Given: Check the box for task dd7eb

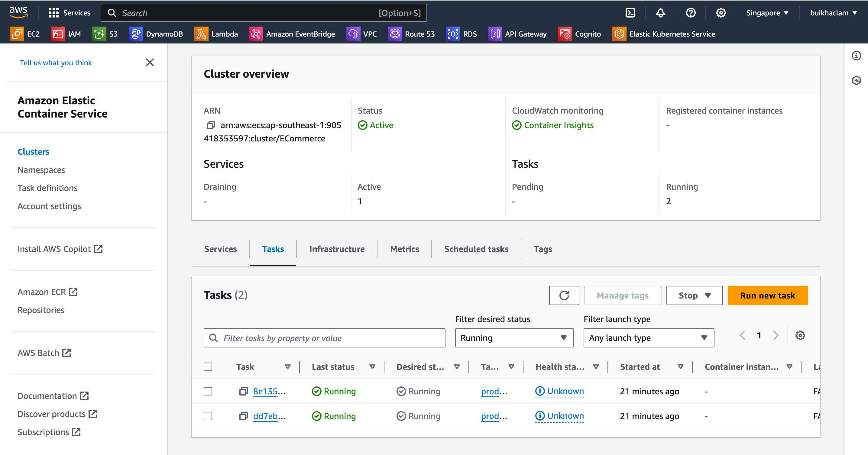Looking at the screenshot, I should [x=208, y=416].
